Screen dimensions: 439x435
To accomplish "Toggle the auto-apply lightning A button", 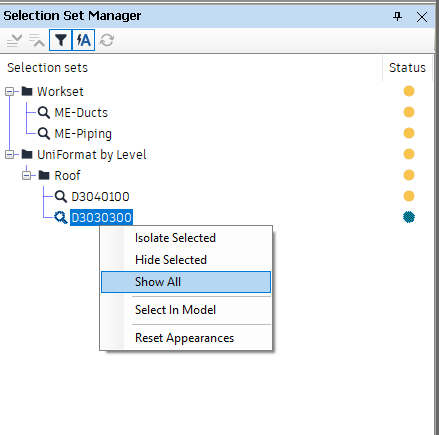I will coord(83,40).
